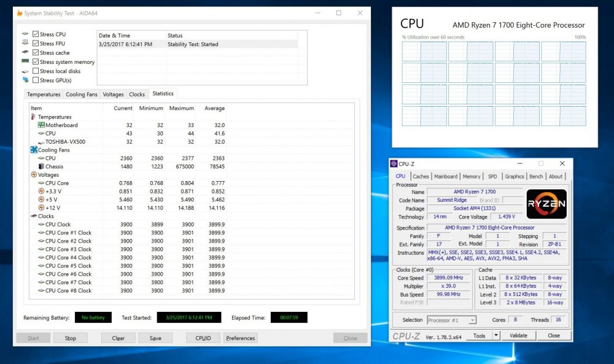Enable the Stress CPU checkbox
The image size is (614, 364).
(x=36, y=34)
